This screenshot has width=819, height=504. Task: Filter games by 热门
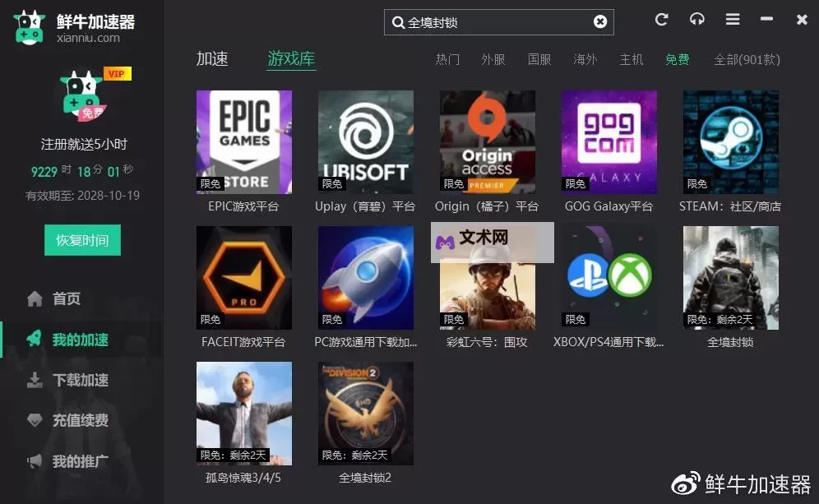pos(447,59)
